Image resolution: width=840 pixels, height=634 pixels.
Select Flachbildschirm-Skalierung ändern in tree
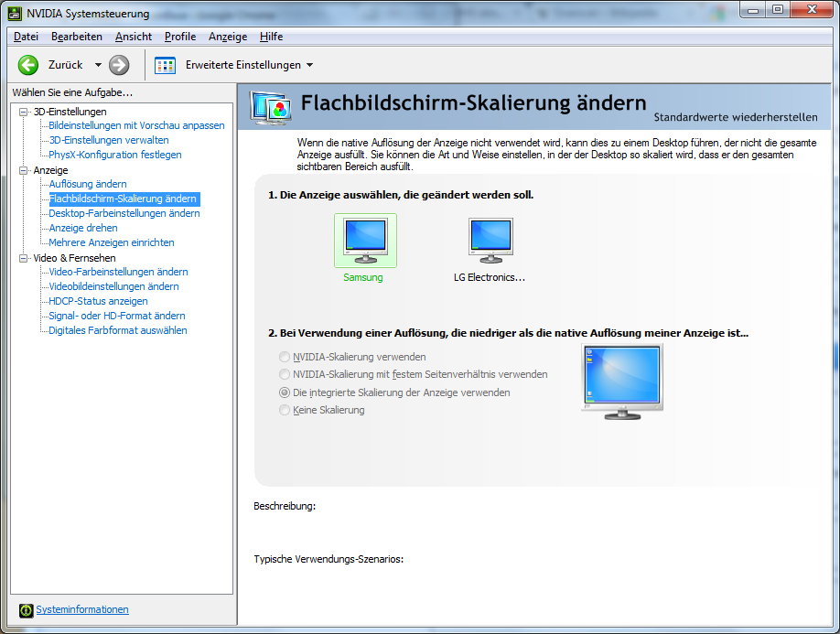click(x=124, y=199)
